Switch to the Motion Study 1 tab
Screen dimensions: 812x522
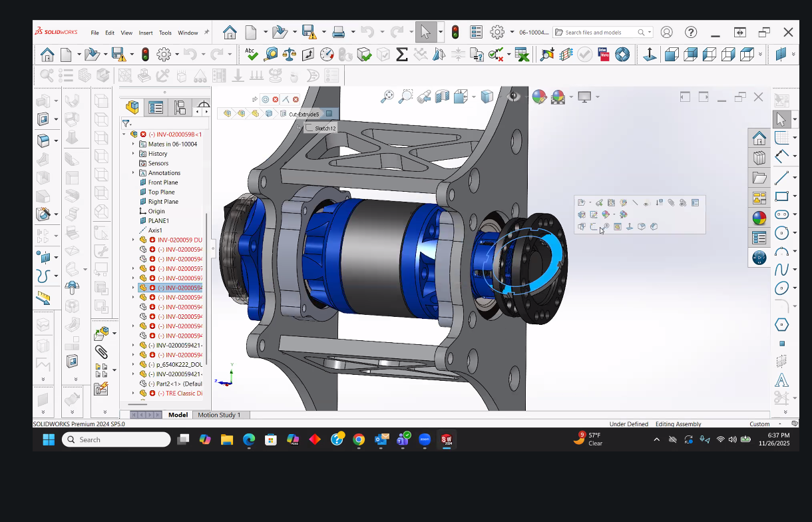(x=219, y=415)
